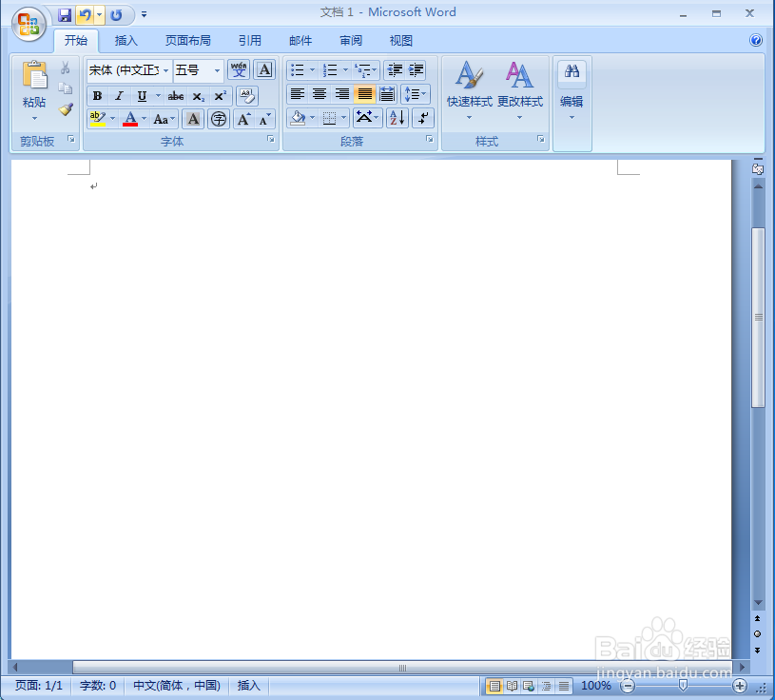Image resolution: width=775 pixels, height=700 pixels.
Task: Open Word help question mark icon
Action: (756, 40)
